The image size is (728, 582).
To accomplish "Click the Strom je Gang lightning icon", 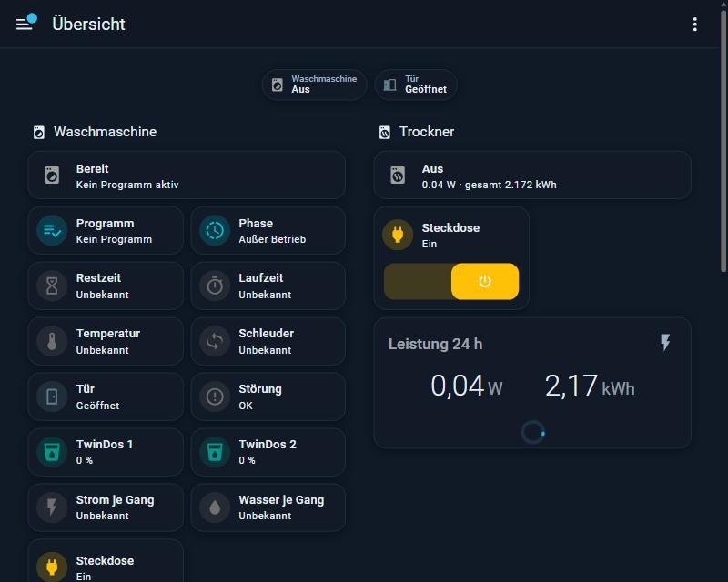I will (x=52, y=507).
